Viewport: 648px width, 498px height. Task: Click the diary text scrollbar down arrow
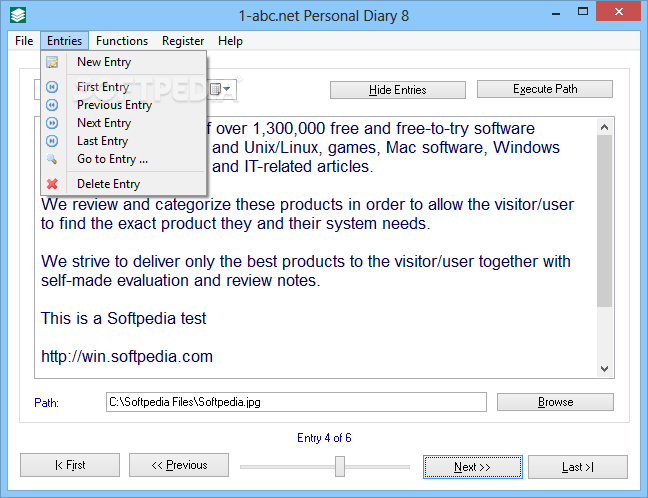coord(605,369)
